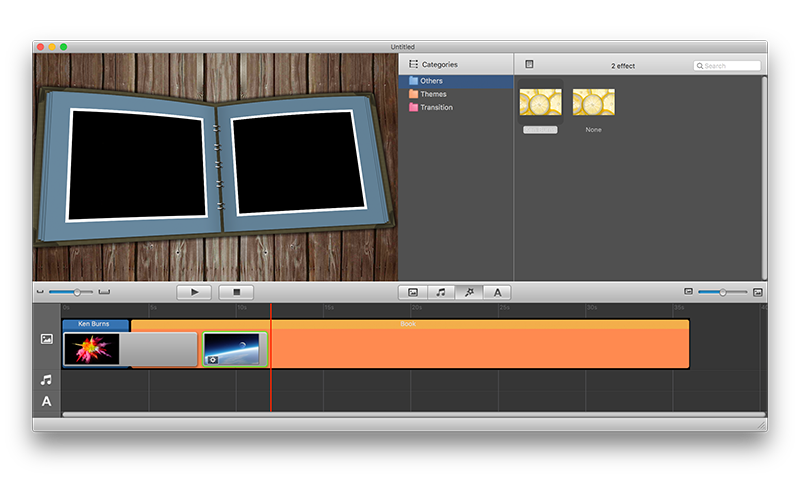Open the photo media tab in the toolbar
Screen dimensions: 800x500
(x=412, y=292)
